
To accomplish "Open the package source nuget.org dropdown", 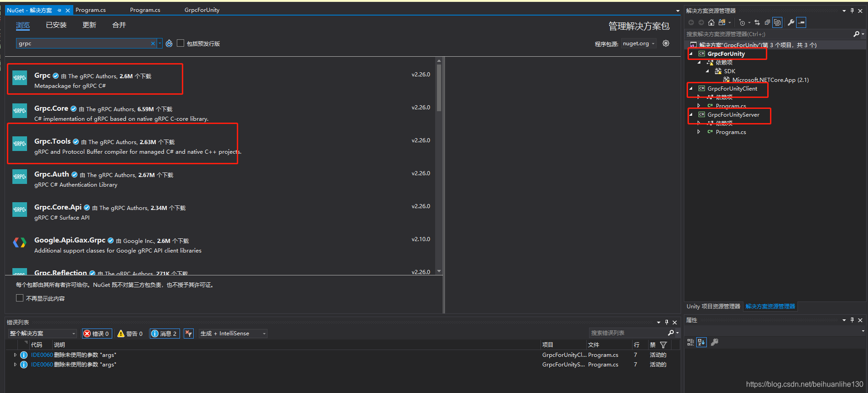I will pyautogui.click(x=639, y=43).
